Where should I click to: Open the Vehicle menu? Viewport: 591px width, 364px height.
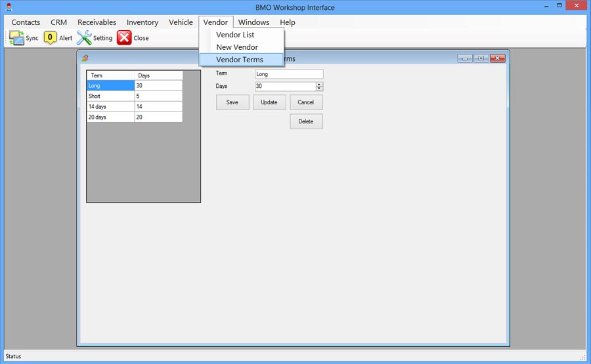pos(181,22)
